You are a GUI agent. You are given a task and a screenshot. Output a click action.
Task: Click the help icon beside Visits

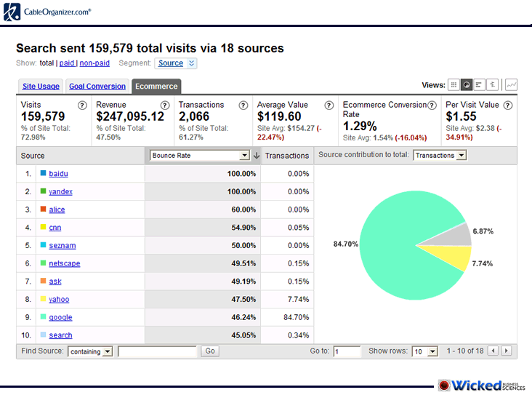(82, 105)
